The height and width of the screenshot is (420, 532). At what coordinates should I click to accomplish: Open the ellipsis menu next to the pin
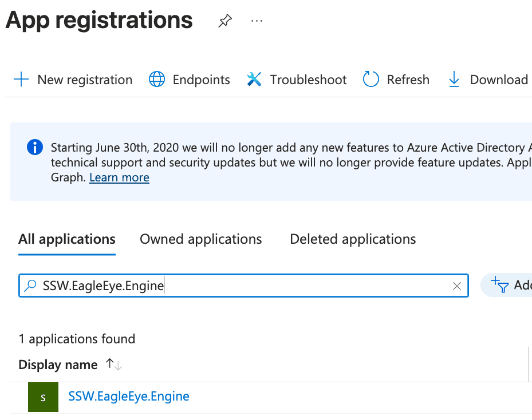pos(256,21)
